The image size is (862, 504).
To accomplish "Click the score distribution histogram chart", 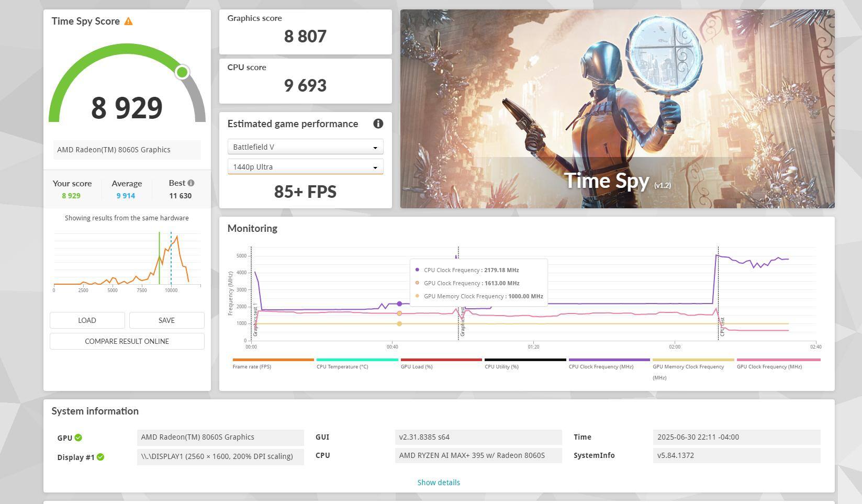I will click(x=127, y=260).
